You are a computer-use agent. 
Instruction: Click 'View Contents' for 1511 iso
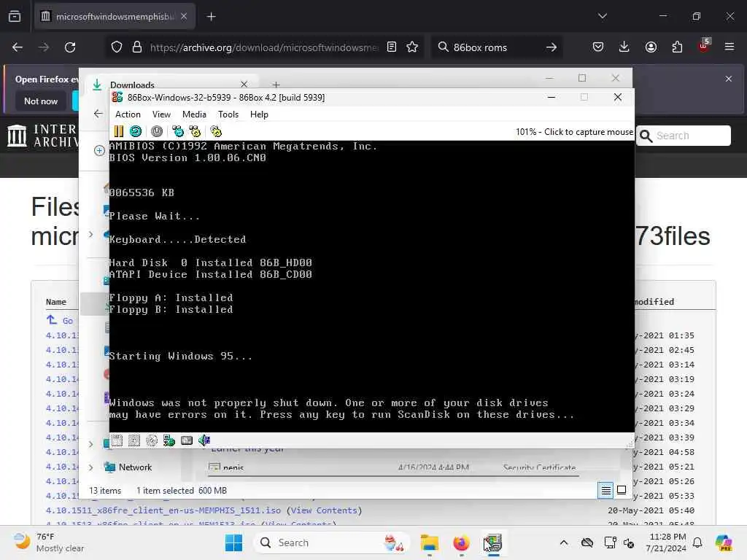pos(324,510)
